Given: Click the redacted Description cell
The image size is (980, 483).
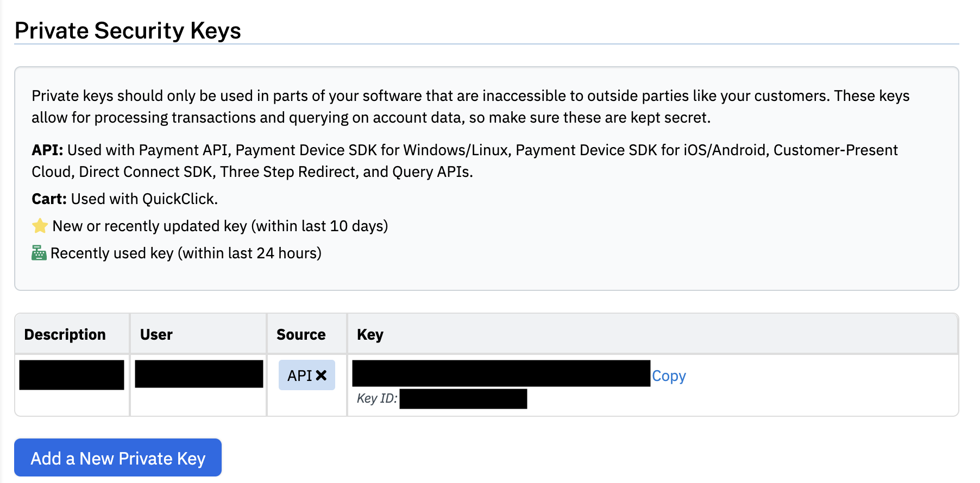Looking at the screenshot, I should pyautogui.click(x=72, y=375).
